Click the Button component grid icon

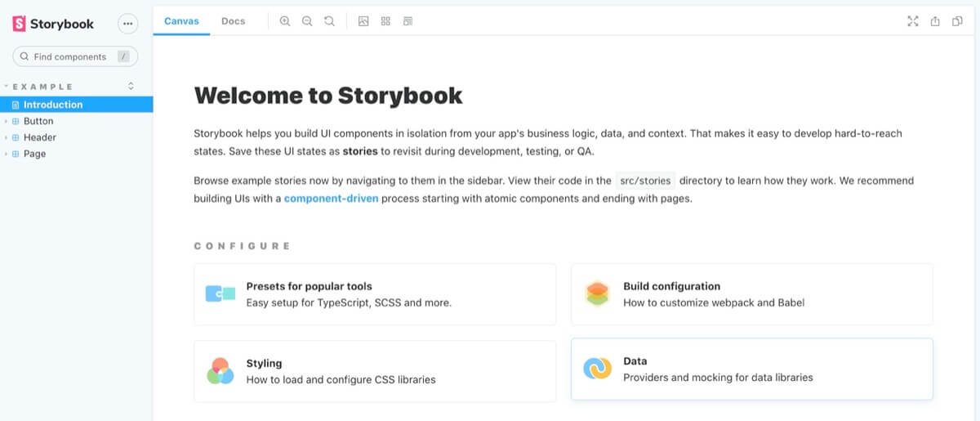[16, 121]
